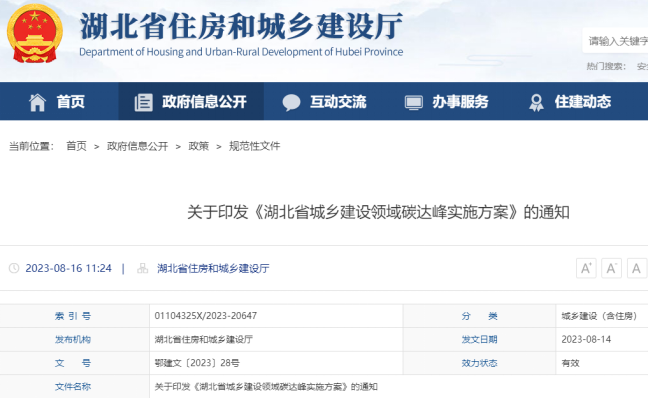Go to 政策 in the breadcrumb
649x399 pixels.
tap(199, 146)
